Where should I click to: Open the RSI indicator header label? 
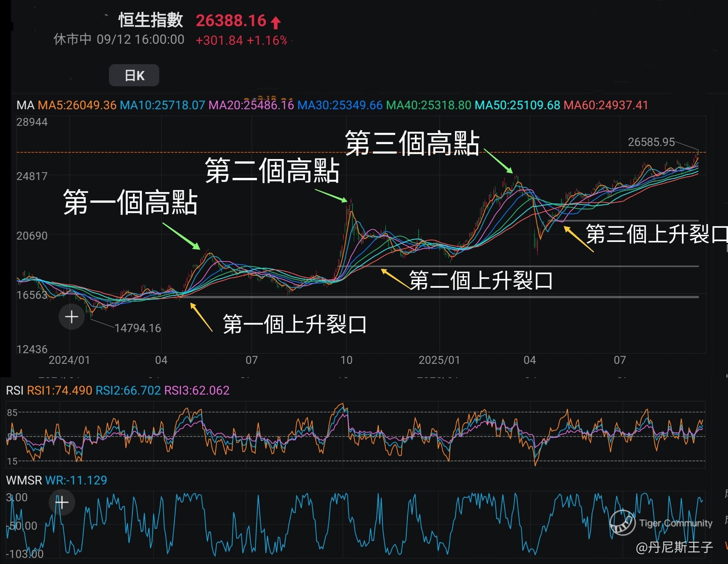point(15,390)
